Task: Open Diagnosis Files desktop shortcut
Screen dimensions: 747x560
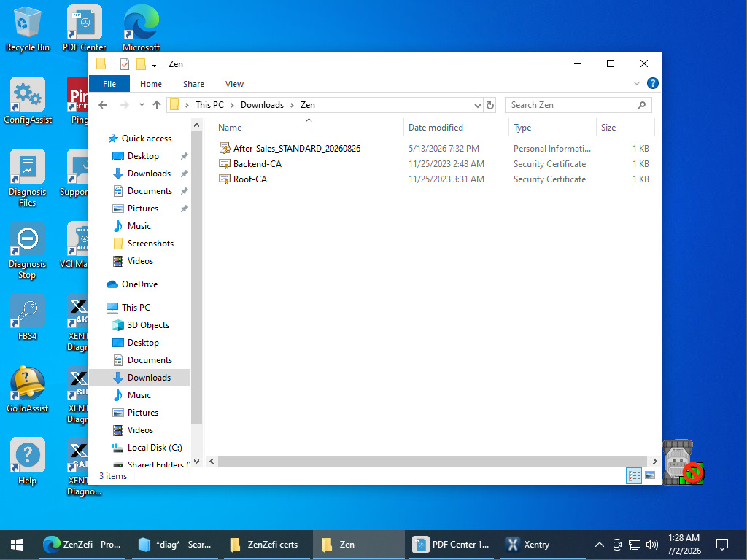Action: click(x=28, y=178)
